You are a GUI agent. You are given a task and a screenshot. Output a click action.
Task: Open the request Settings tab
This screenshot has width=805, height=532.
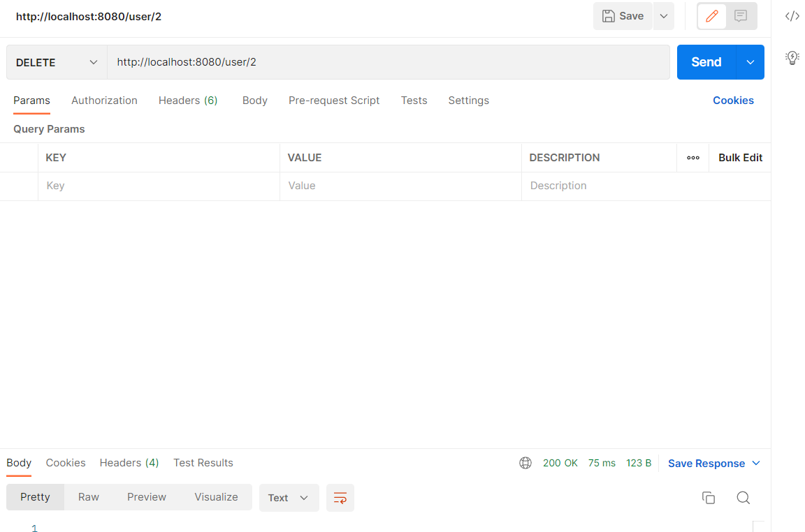(468, 101)
